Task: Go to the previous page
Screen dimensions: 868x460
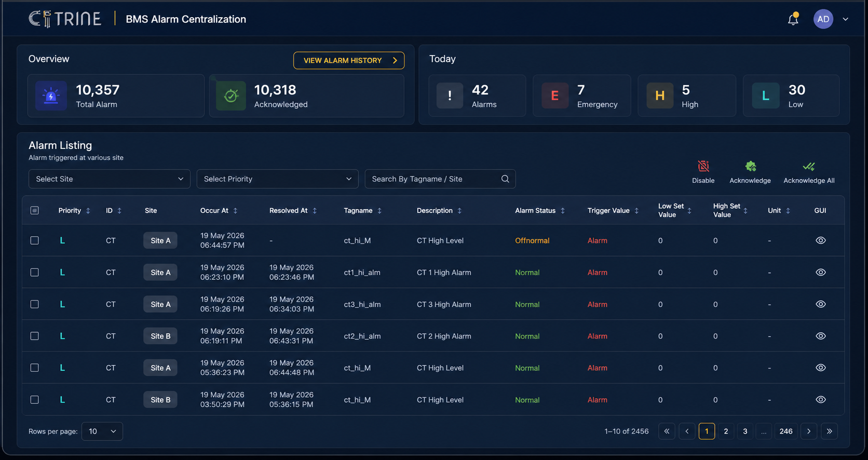Action: coord(687,431)
